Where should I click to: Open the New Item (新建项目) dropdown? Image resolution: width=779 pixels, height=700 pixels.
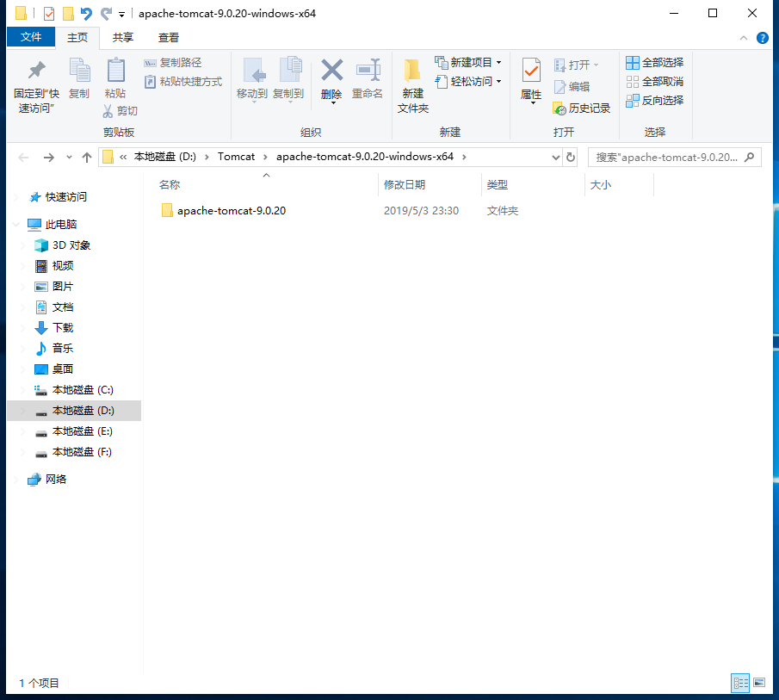coord(468,63)
